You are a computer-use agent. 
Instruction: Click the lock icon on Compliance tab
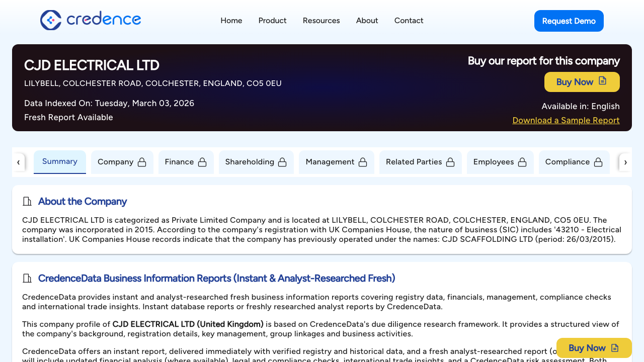tap(598, 162)
